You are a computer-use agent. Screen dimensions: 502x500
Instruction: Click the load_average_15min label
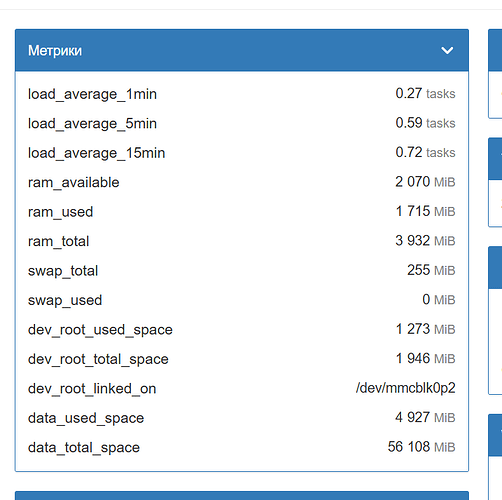click(x=97, y=153)
